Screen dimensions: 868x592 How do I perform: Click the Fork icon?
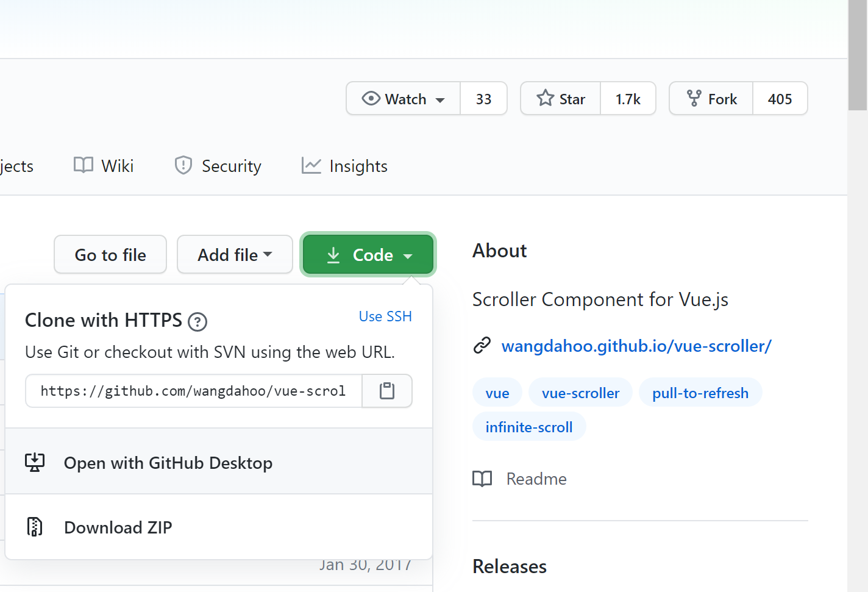tap(694, 98)
